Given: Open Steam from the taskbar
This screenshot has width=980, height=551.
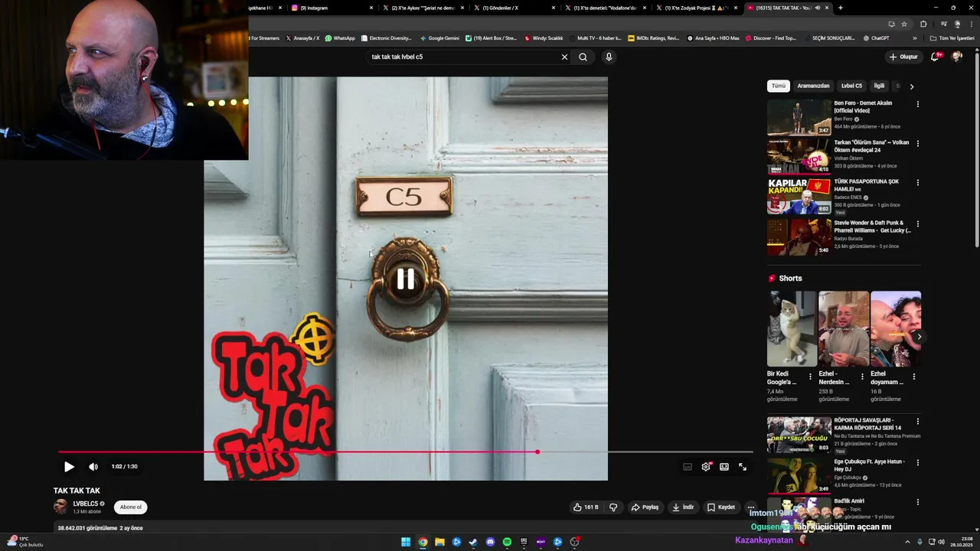Looking at the screenshot, I should (x=473, y=542).
